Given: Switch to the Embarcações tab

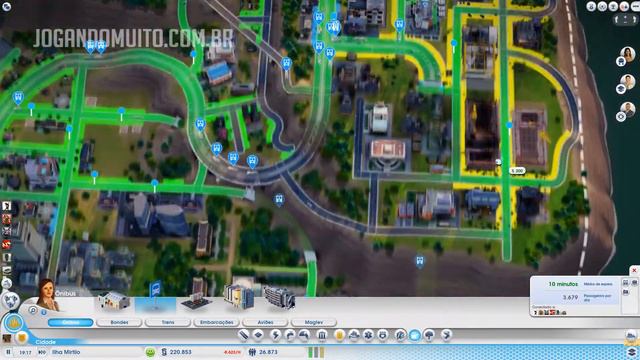Looking at the screenshot, I should pos(216,322).
